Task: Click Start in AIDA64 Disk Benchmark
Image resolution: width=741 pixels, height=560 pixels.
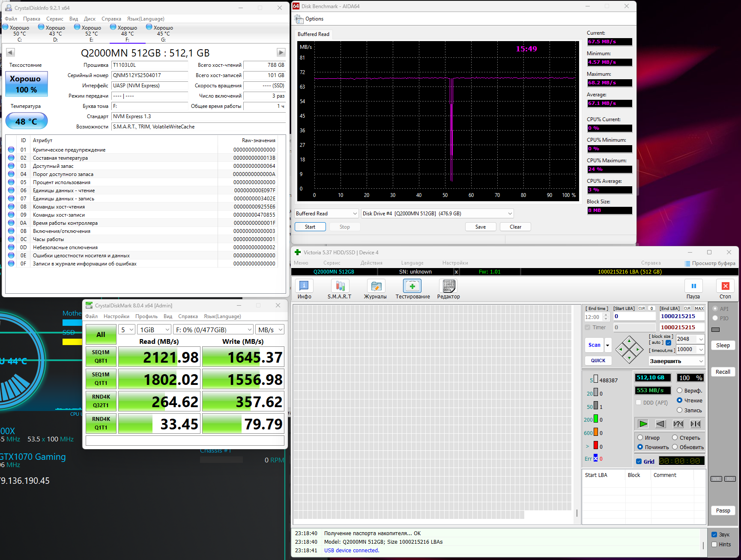Action: click(x=310, y=227)
